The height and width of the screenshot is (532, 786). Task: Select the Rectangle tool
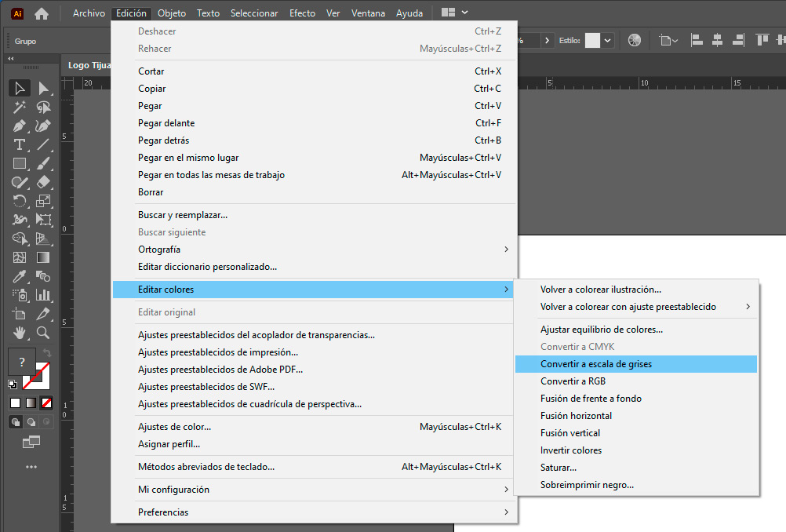[20, 163]
